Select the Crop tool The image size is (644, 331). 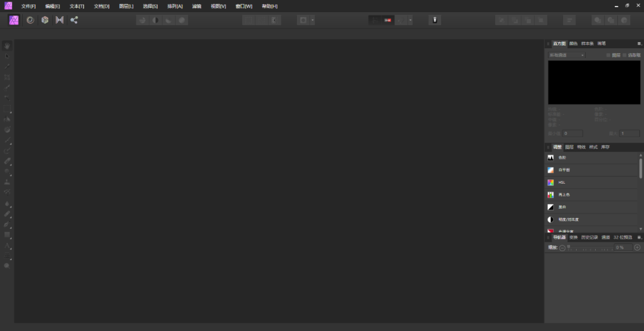[8, 77]
